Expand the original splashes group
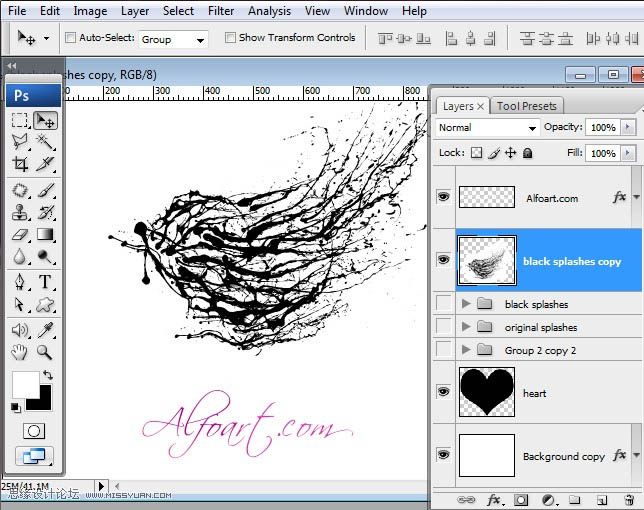The height and width of the screenshot is (510, 644). [x=466, y=327]
